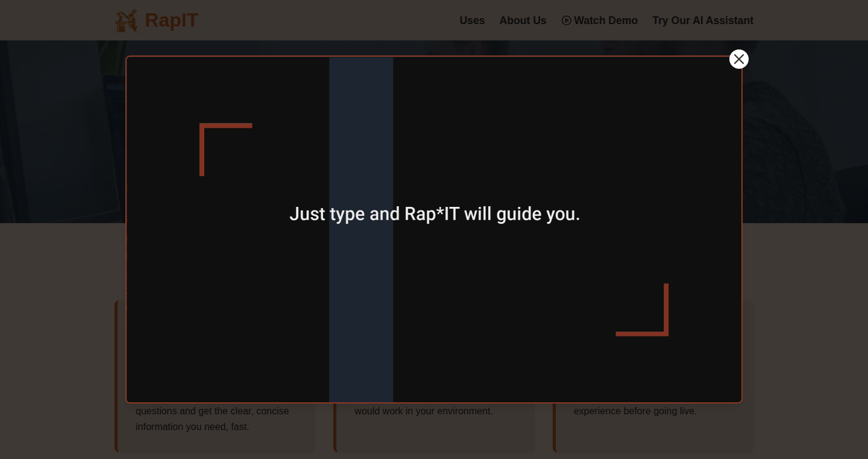
Task: Click 'would work in your environment.' text
Action: [x=424, y=411]
